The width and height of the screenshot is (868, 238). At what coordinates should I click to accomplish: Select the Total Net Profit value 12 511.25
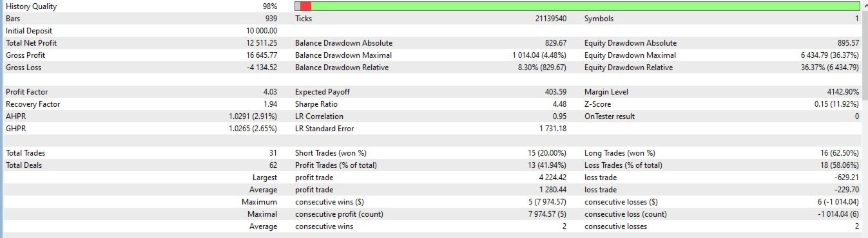tap(260, 43)
